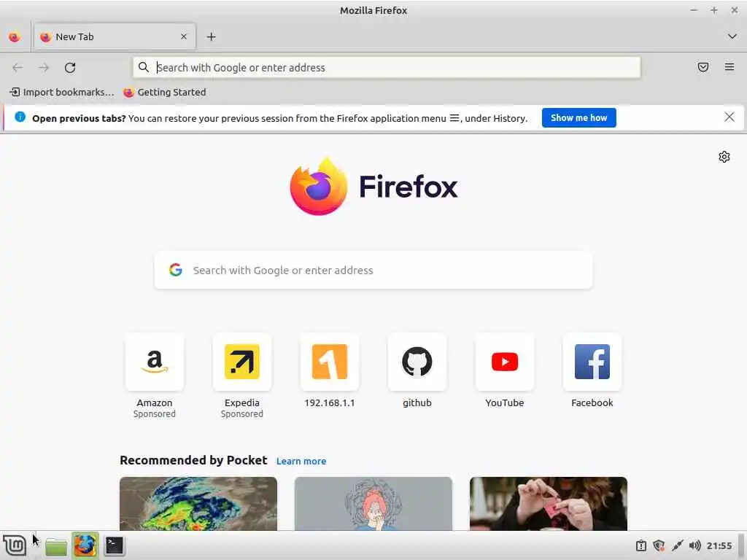
Task: Open a new tab with plus button
Action: [211, 36]
